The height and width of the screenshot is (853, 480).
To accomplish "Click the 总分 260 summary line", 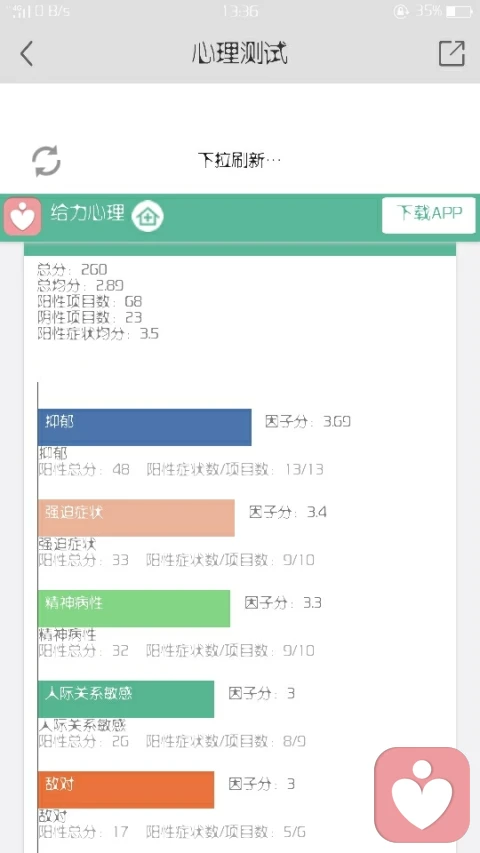I will coord(72,269).
